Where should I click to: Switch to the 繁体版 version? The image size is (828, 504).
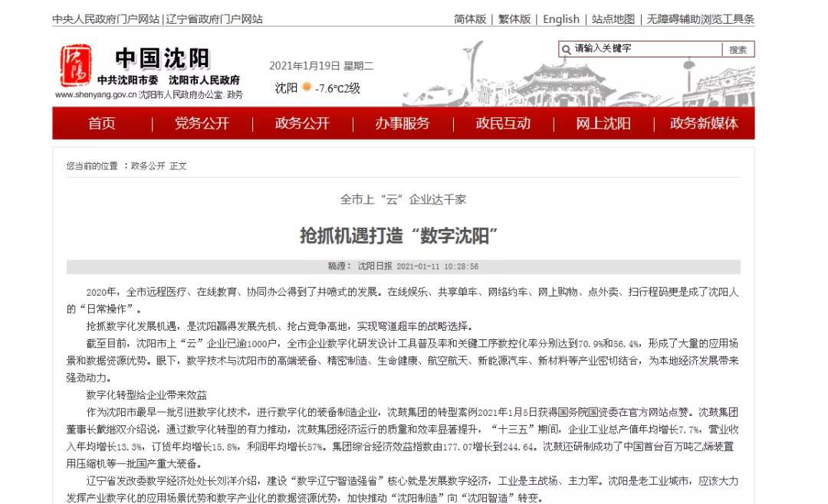(513, 19)
